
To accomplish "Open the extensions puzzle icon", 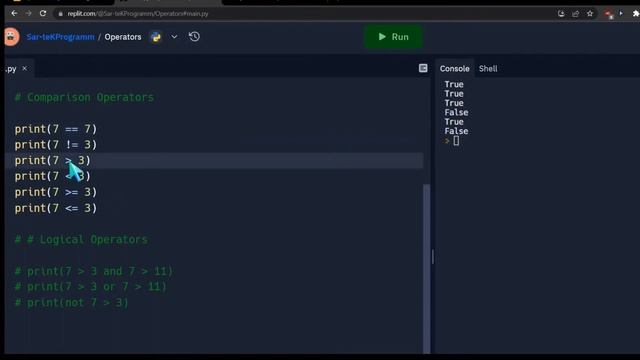I will coord(636,14).
